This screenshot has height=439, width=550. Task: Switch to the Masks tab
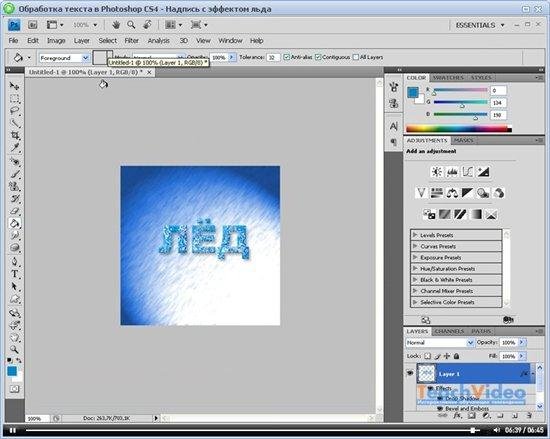[x=463, y=140]
